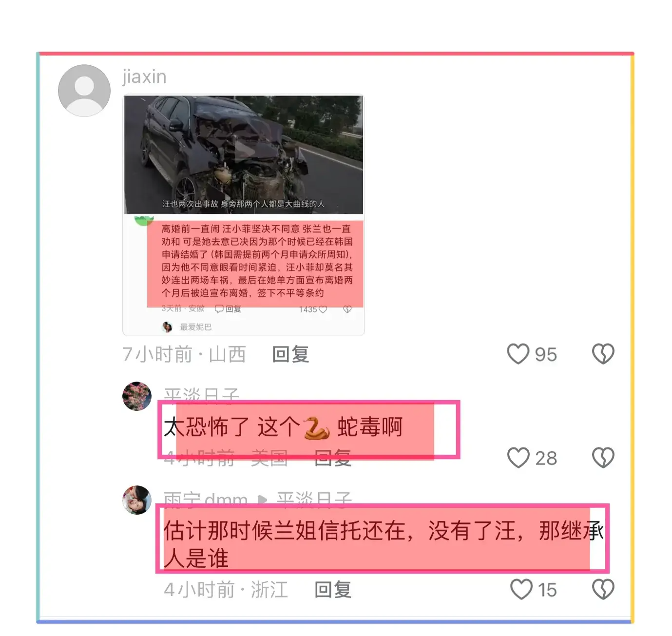Image resolution: width=672 pixels, height=636 pixels.
Task: Open the jiaxin username link
Action: [x=144, y=77]
